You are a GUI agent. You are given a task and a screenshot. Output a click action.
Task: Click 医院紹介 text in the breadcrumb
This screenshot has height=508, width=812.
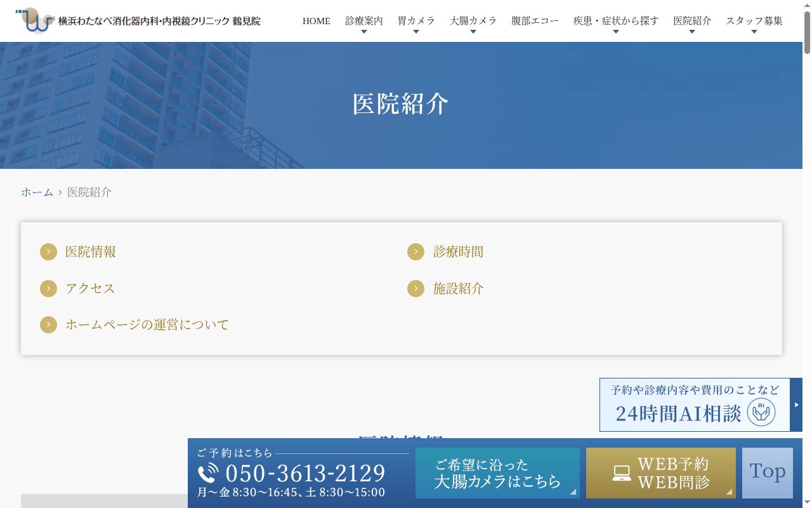click(x=89, y=192)
